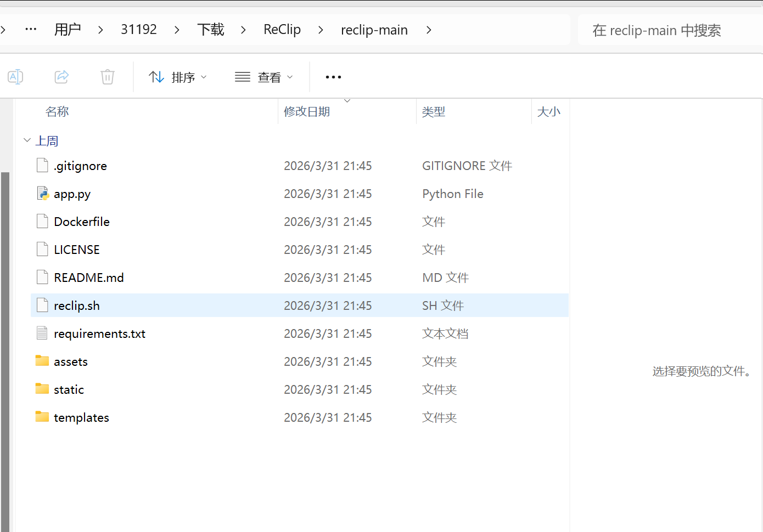Expand chevron after 31192 in breadcrumb
The height and width of the screenshot is (532, 763).
[177, 30]
